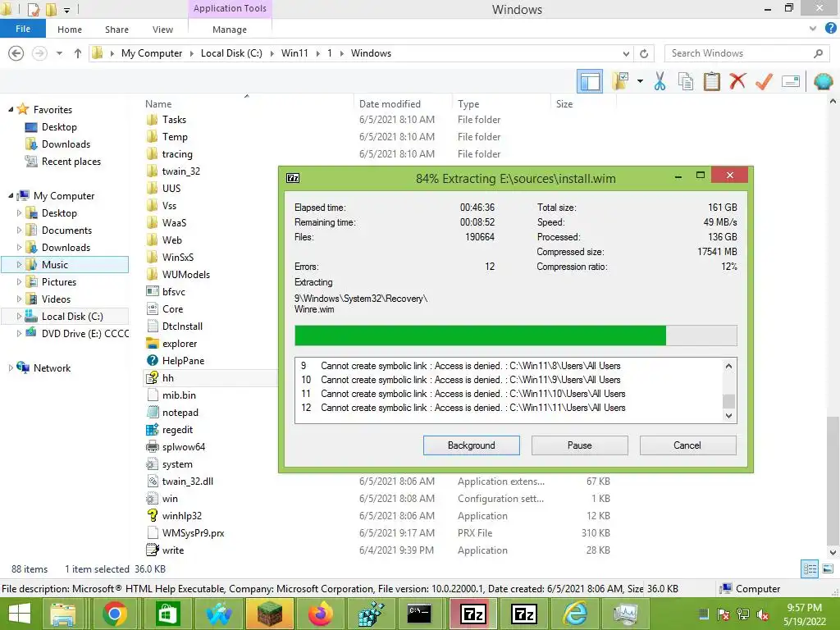Screen dimensions: 840x630
Task: Switch to large icons view in status bar
Action: click(x=828, y=569)
